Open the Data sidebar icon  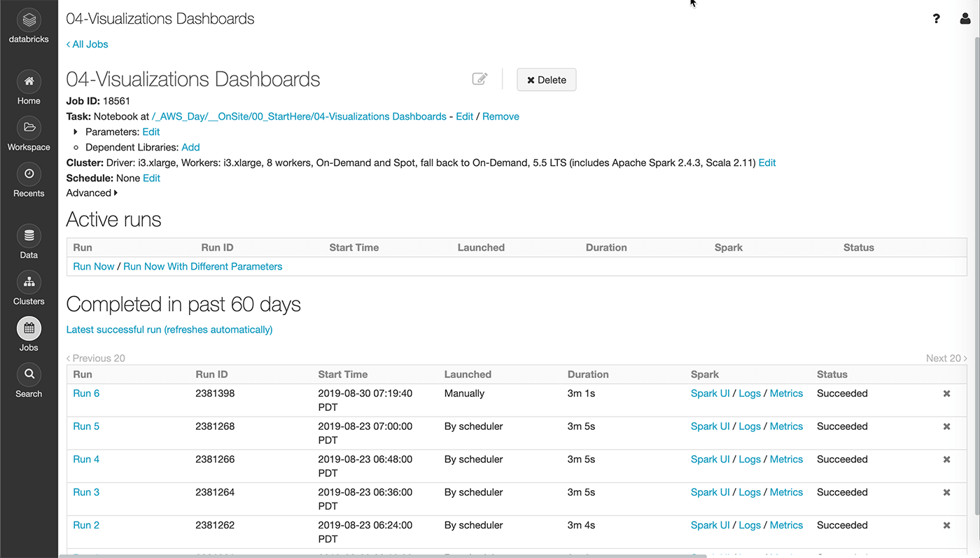click(x=29, y=236)
